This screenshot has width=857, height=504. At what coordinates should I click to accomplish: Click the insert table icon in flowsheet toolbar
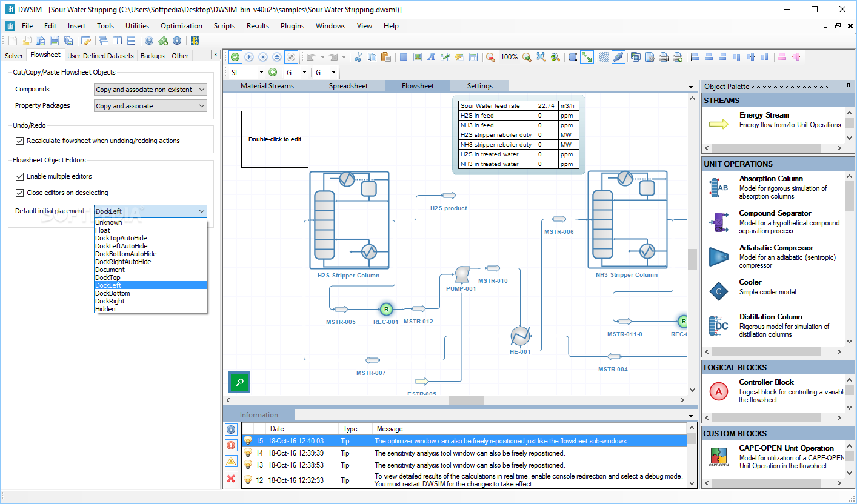[473, 57]
